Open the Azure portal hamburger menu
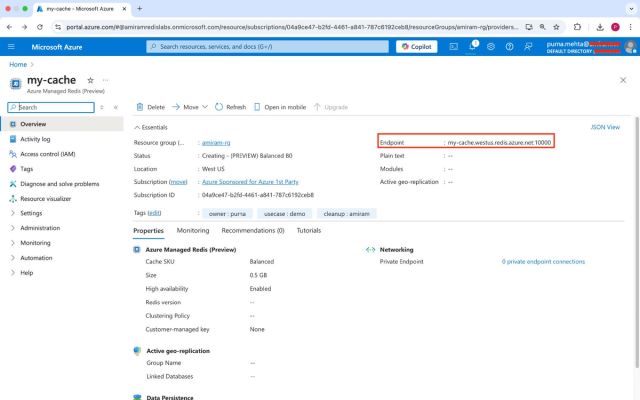Image resolution: width=640 pixels, height=400 pixels. tap(11, 47)
